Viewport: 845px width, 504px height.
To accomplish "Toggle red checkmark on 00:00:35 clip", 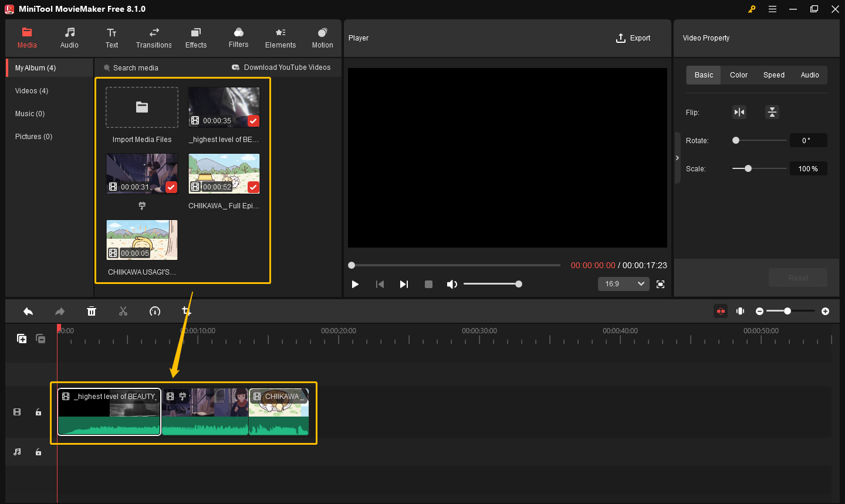I will click(x=253, y=121).
